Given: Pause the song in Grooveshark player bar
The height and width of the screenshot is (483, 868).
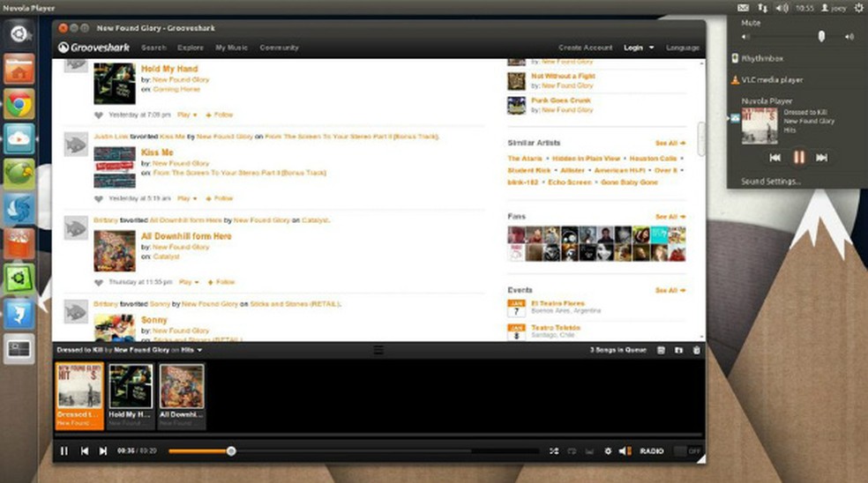Looking at the screenshot, I should [64, 451].
